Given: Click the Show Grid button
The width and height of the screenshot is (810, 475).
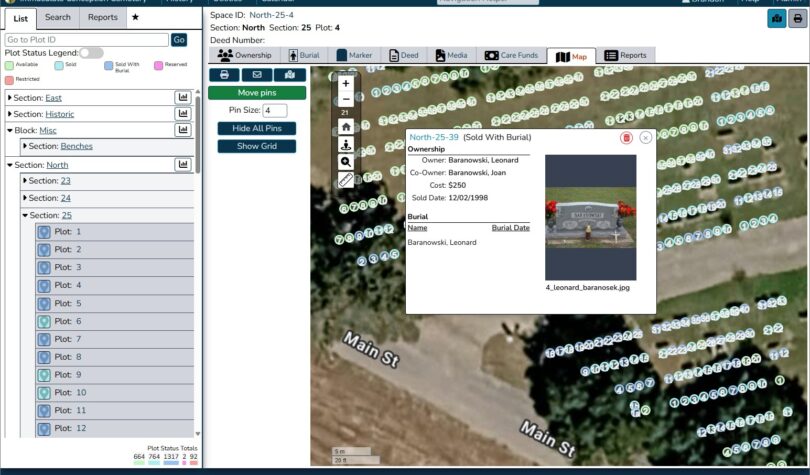Looking at the screenshot, I should (257, 146).
